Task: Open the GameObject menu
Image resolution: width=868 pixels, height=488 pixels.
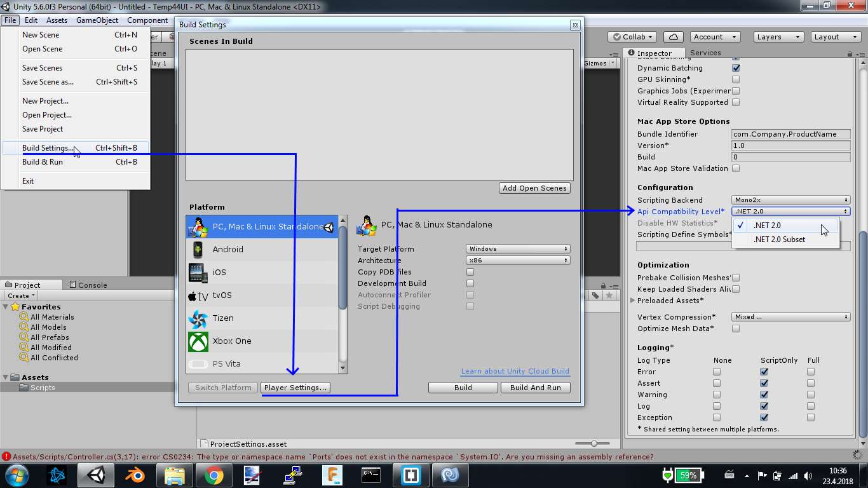Action: pyautogui.click(x=97, y=20)
